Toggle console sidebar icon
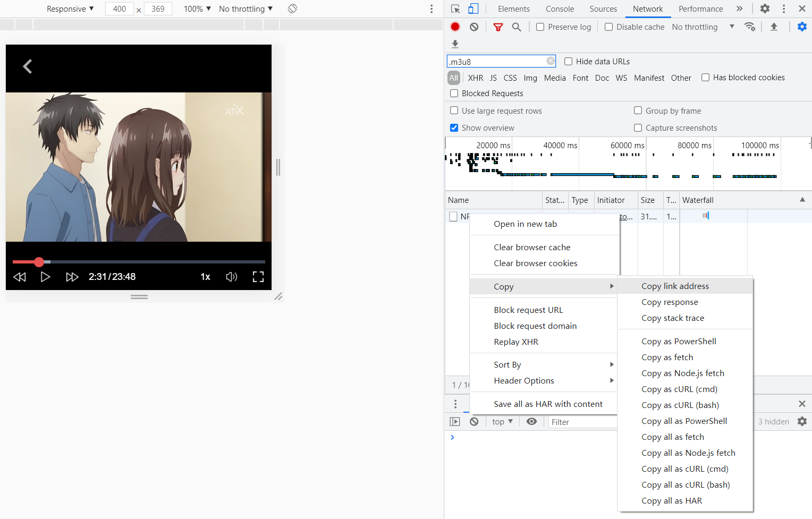 click(455, 421)
